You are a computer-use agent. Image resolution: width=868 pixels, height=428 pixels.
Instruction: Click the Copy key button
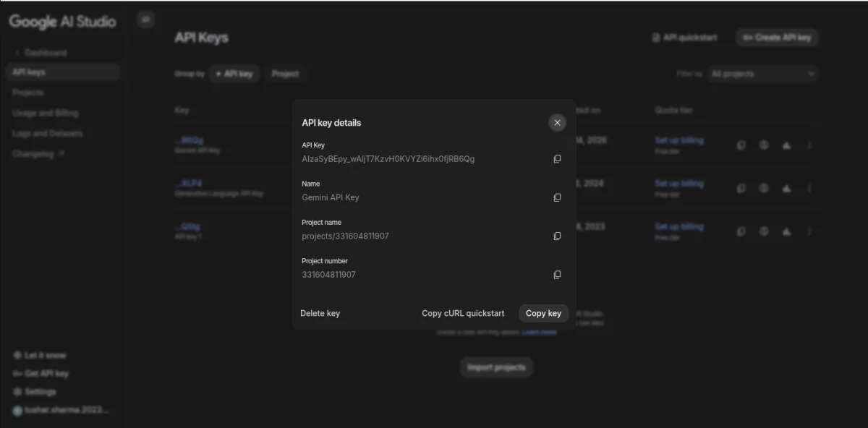coord(543,313)
